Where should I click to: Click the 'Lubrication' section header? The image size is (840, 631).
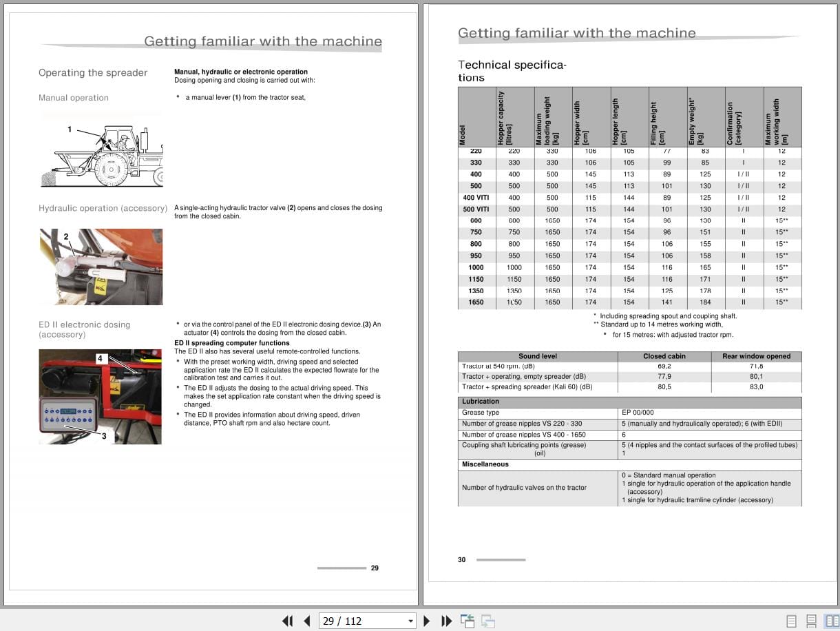pyautogui.click(x=481, y=401)
